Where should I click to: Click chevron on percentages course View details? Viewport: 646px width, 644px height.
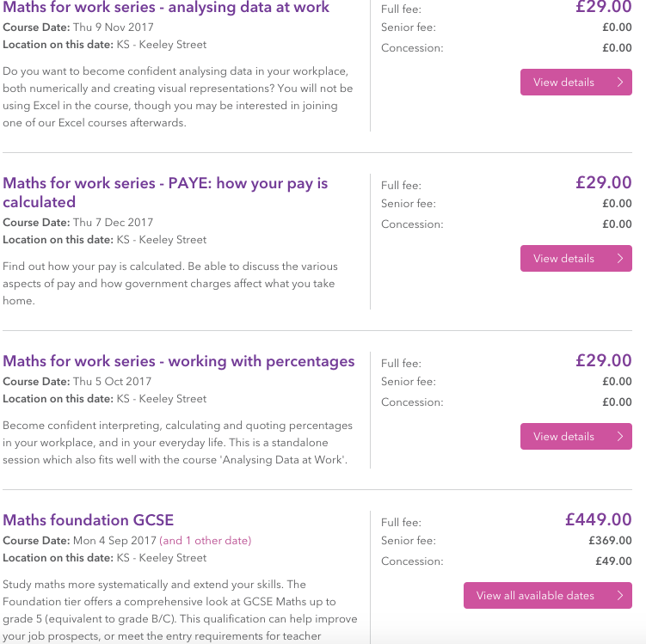click(620, 437)
